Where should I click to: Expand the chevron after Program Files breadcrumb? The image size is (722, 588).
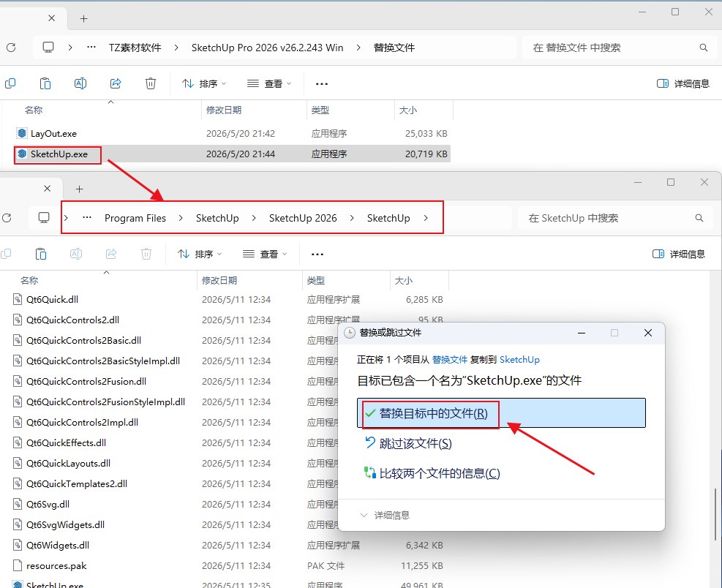181,218
